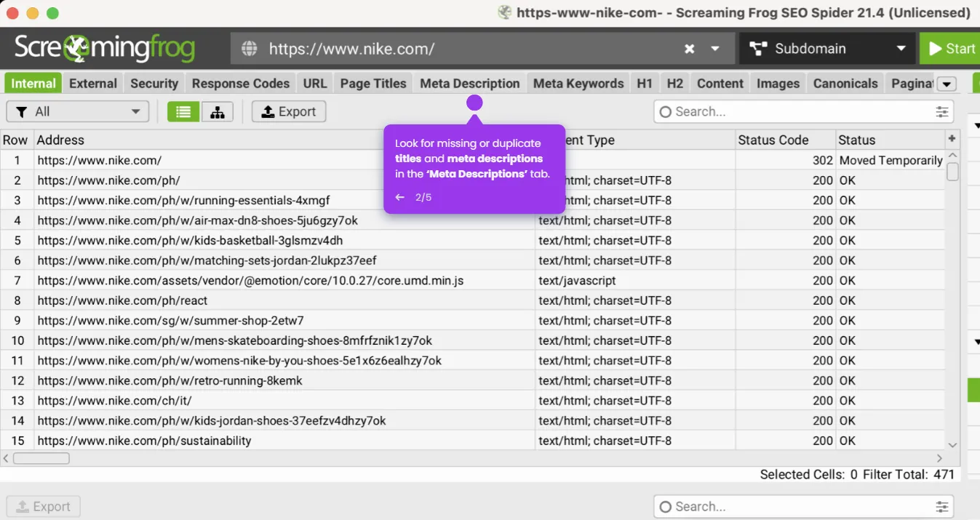Switch to tree view icon
The image size is (980, 520).
[218, 111]
